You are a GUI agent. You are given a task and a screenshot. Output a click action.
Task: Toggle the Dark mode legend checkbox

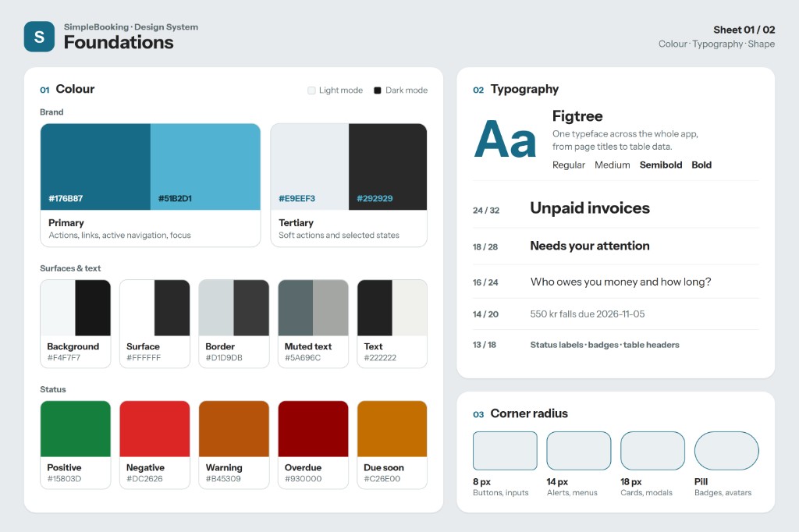378,90
